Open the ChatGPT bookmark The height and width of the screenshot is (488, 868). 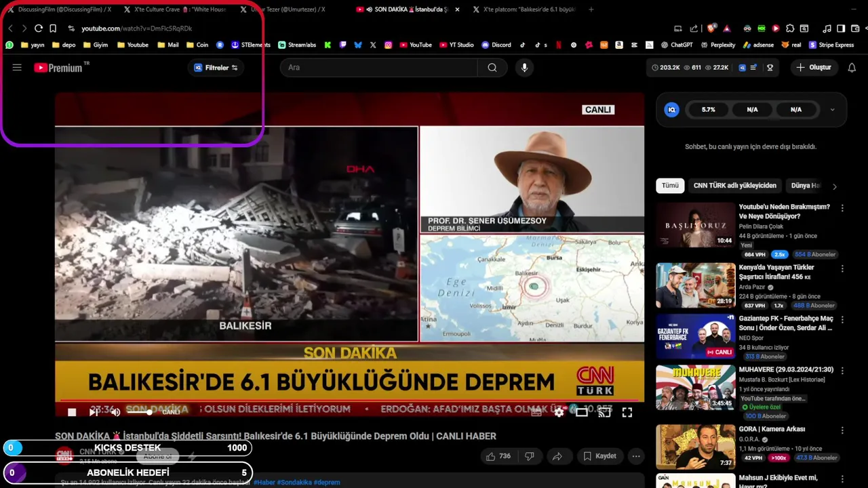(677, 45)
